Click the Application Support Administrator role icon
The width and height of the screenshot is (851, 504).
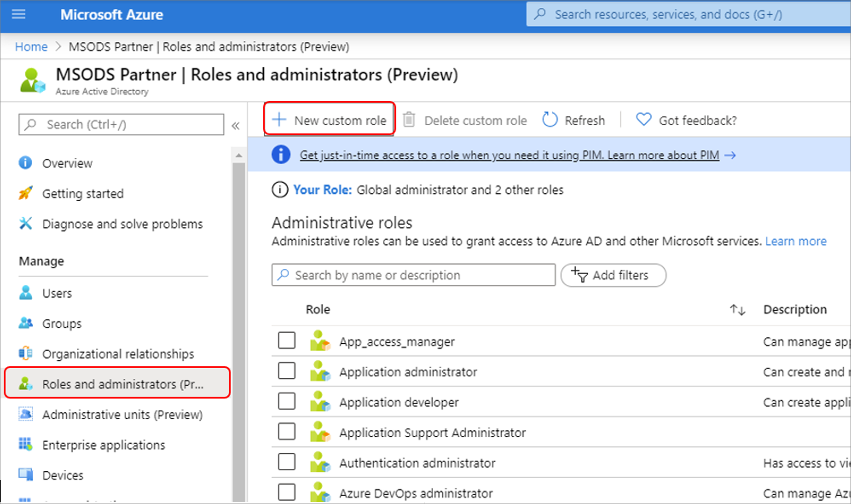[320, 432]
